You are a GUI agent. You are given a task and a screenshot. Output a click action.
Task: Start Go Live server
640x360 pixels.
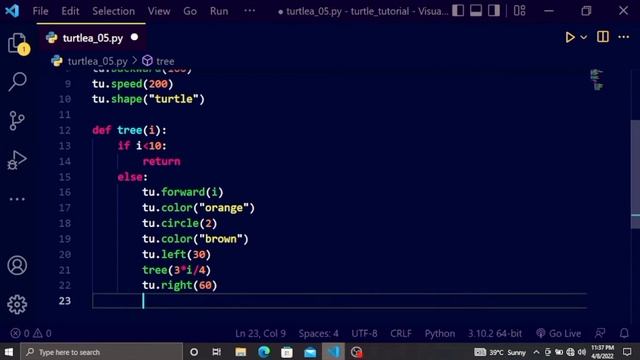[558, 333]
